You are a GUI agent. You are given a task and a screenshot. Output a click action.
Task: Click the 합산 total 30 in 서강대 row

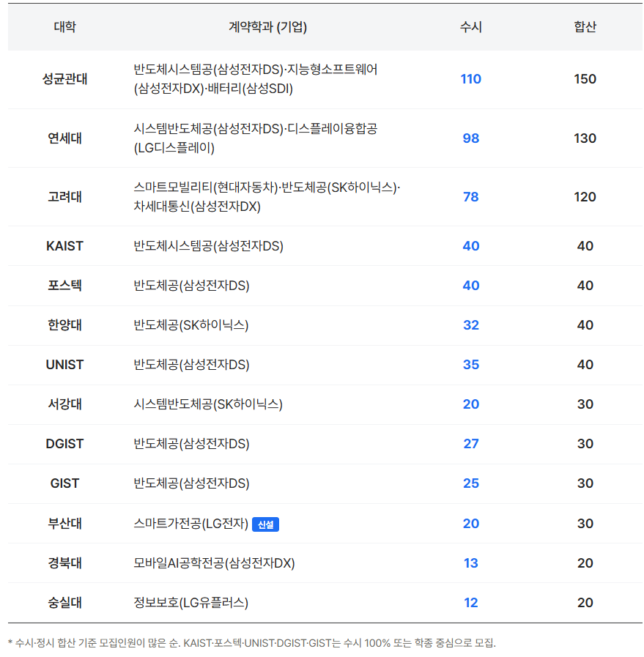[585, 404]
